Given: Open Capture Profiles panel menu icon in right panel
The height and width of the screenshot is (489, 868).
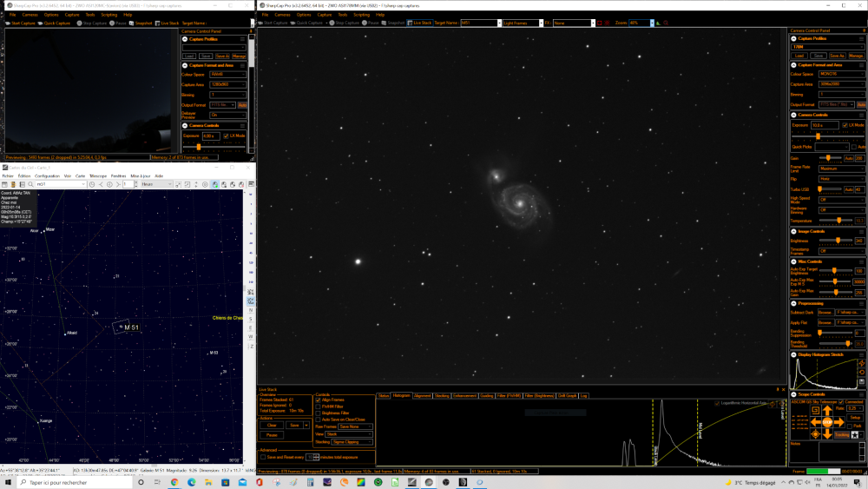Looking at the screenshot, I should point(861,39).
